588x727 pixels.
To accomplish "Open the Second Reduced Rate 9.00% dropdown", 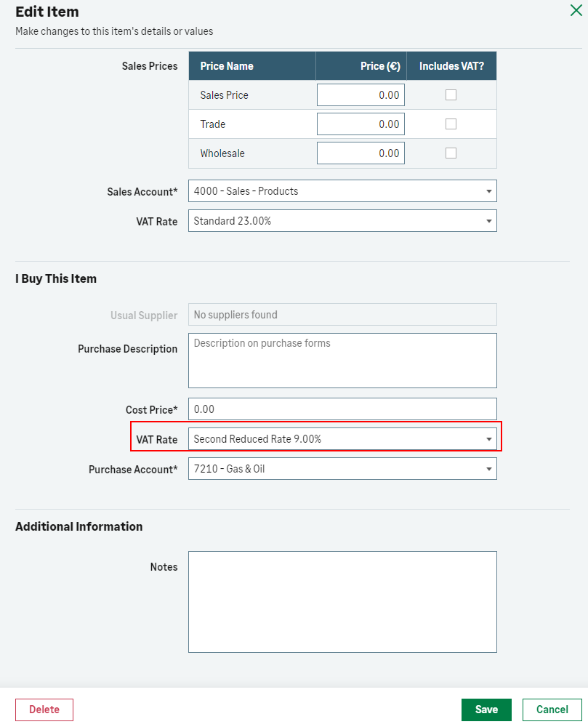I will pyautogui.click(x=342, y=439).
